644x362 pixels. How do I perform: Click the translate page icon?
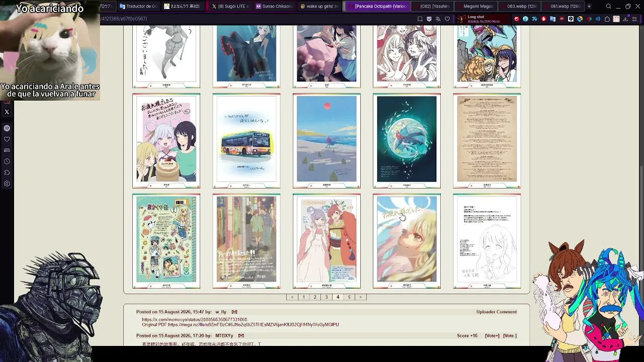(x=438, y=19)
